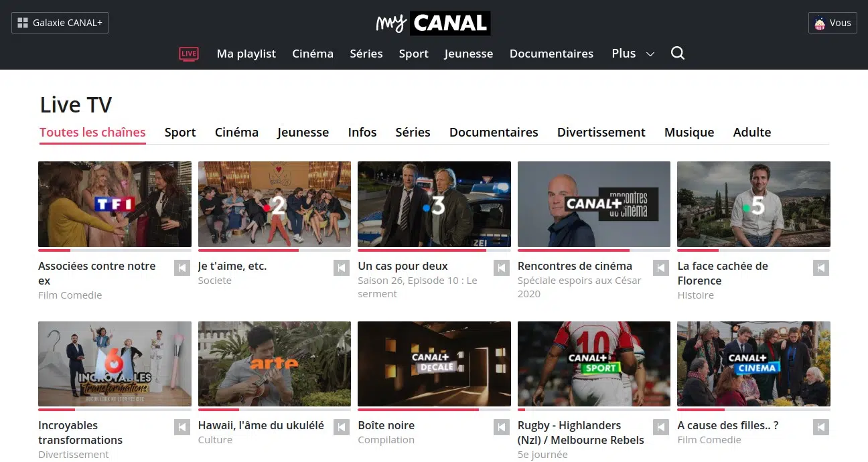
Task: Select the Documentaires channel filter tab
Action: click(x=494, y=133)
